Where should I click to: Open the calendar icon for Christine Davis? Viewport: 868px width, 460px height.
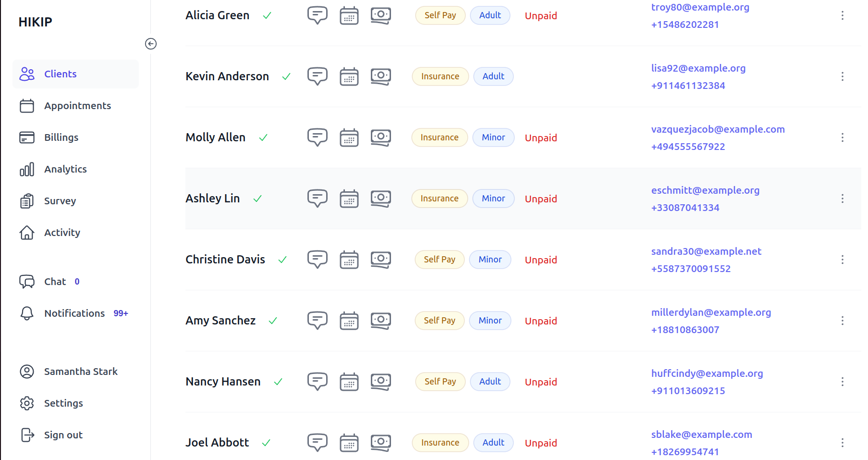click(x=349, y=260)
